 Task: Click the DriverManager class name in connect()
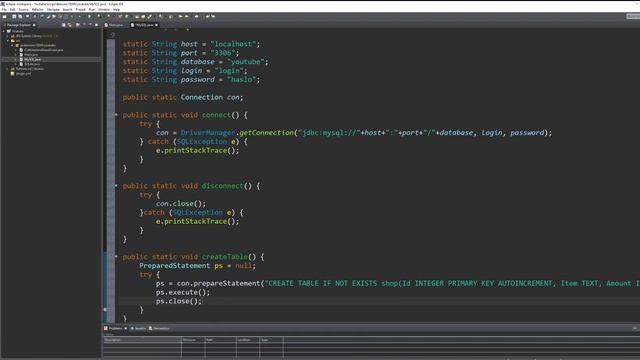[208, 133]
